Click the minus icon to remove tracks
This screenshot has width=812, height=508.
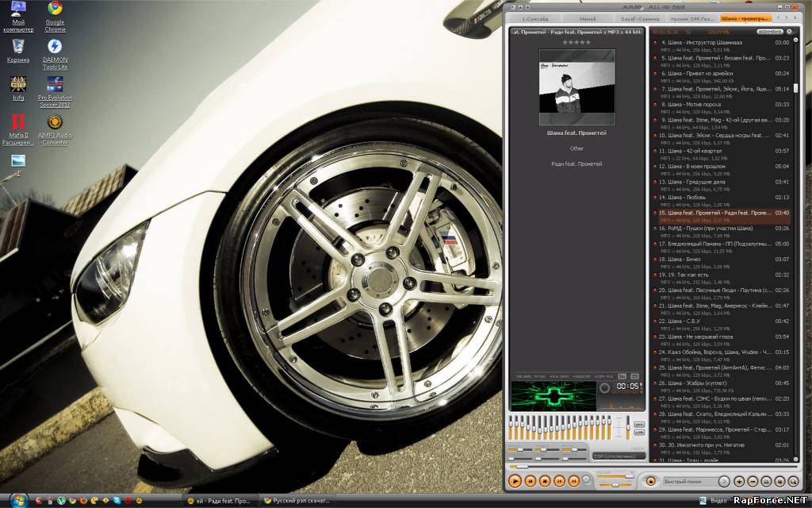click(753, 482)
